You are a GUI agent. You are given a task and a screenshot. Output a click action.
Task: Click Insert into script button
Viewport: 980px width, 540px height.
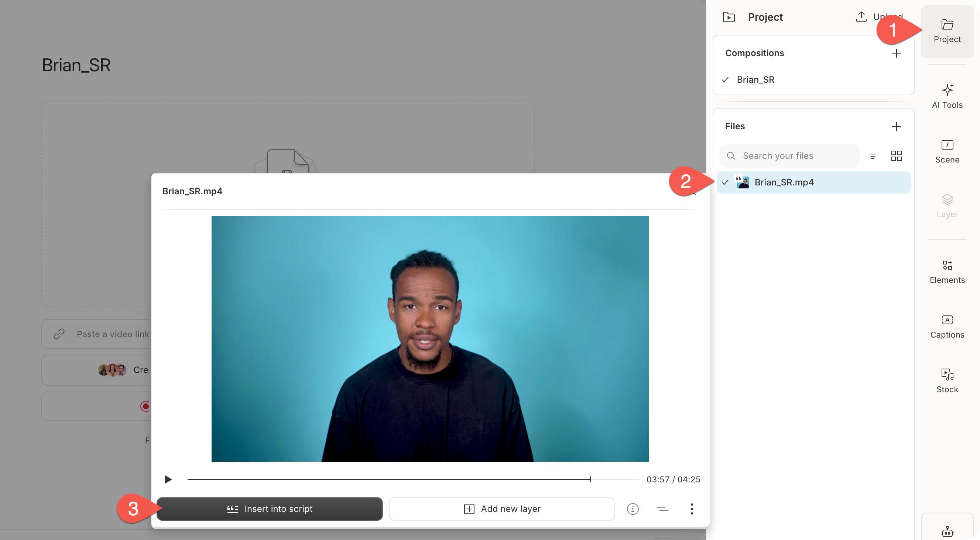pyautogui.click(x=269, y=509)
